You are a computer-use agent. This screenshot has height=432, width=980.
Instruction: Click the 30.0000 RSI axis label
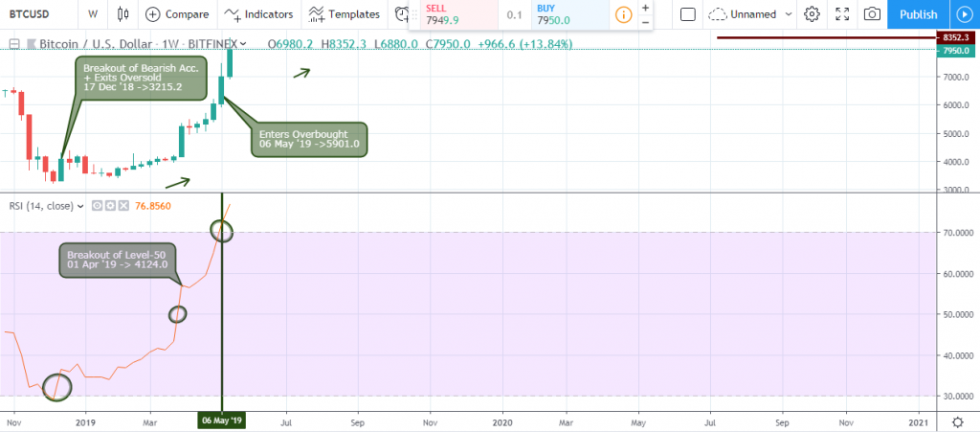click(956, 397)
